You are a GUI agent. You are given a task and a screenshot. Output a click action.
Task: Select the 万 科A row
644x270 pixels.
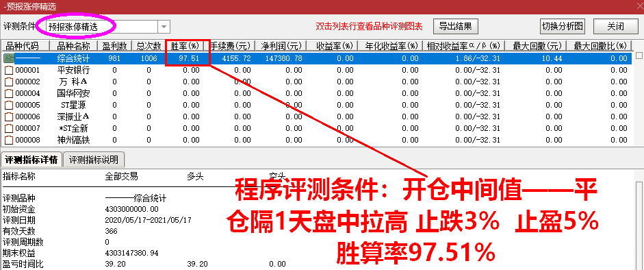pos(316,82)
